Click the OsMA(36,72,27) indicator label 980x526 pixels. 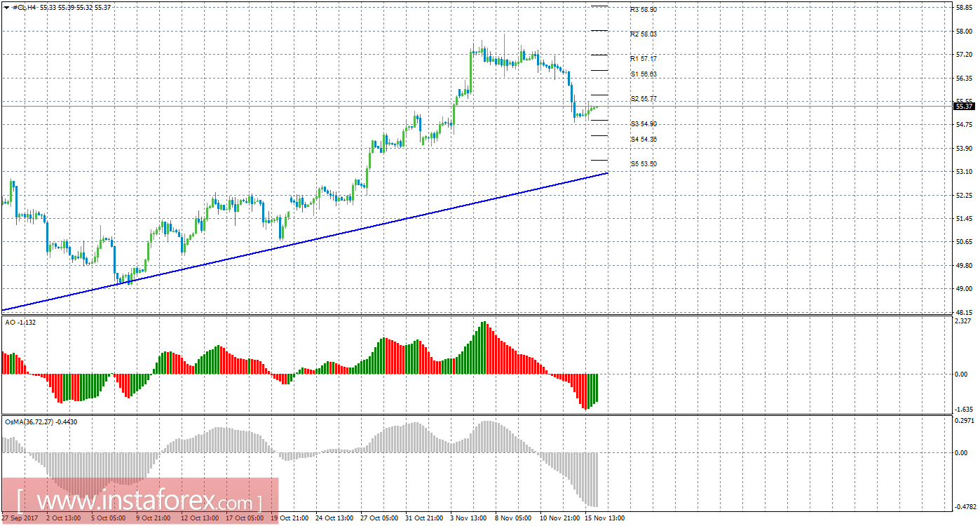[41, 422]
